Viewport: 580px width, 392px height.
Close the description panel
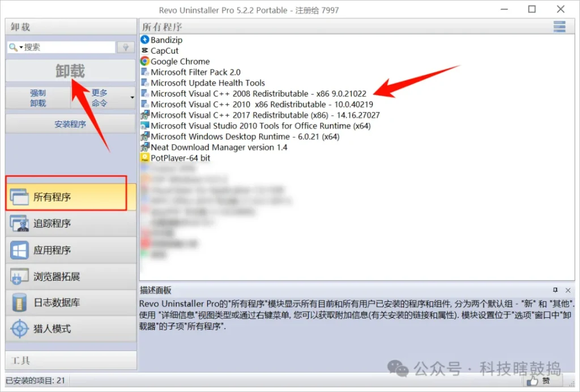(x=568, y=290)
